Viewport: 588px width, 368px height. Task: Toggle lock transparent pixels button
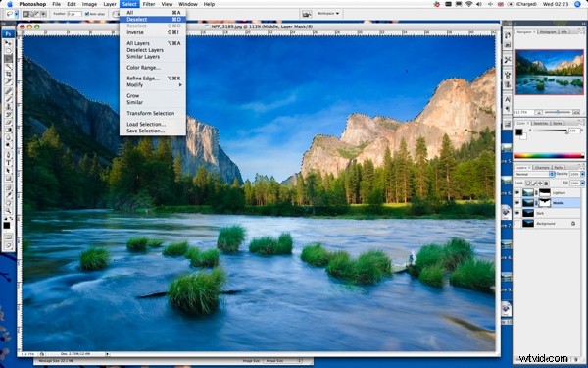click(x=528, y=183)
